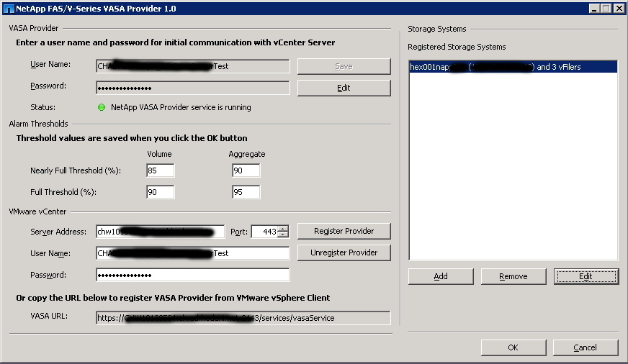Screen dimensions: 628x364
Task: Click the Volume Nearly Full Threshold field
Action: [x=160, y=170]
